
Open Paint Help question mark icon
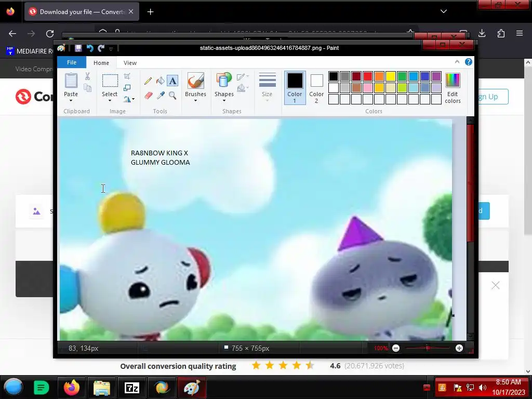point(468,62)
